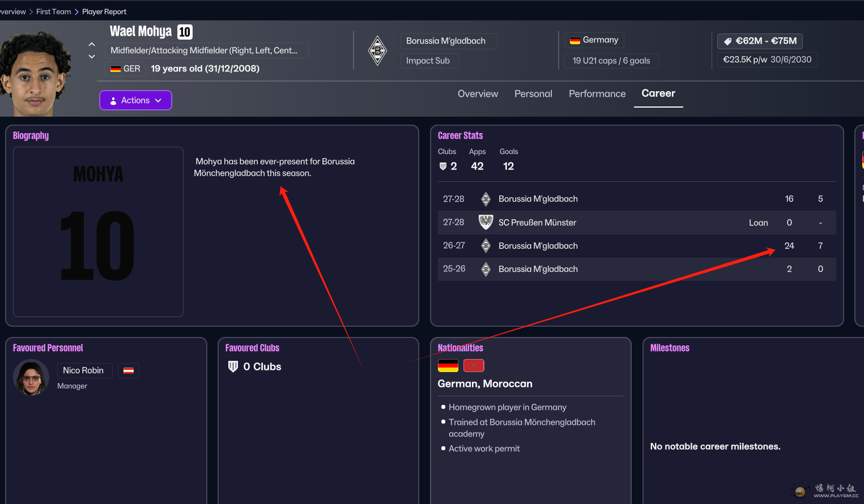
Task: Switch to the Performance tab
Action: [597, 94]
